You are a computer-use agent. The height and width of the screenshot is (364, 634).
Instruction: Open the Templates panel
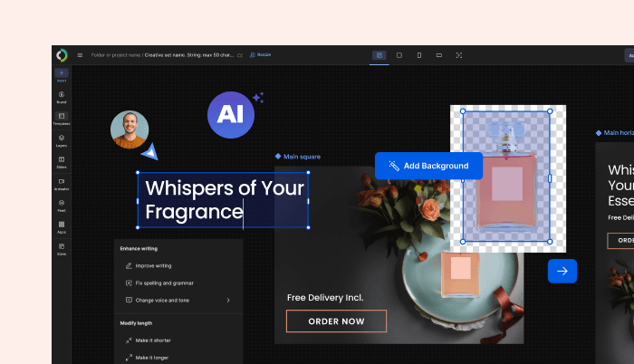point(62,118)
